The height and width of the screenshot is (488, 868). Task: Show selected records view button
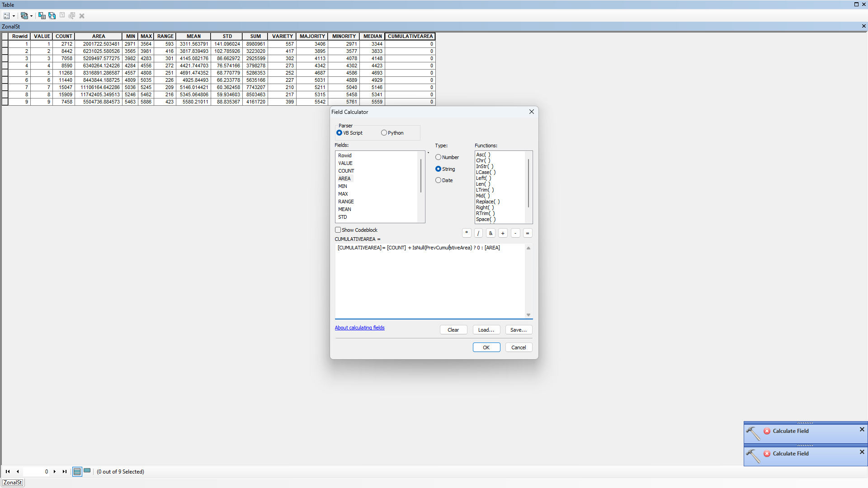(87, 471)
